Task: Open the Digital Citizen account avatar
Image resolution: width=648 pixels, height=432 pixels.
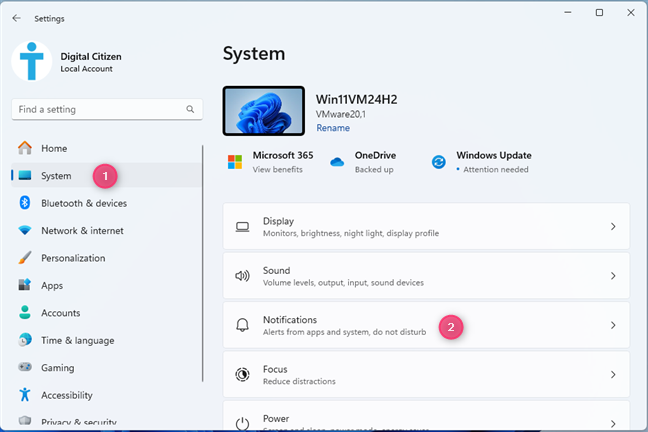Action: pos(32,61)
